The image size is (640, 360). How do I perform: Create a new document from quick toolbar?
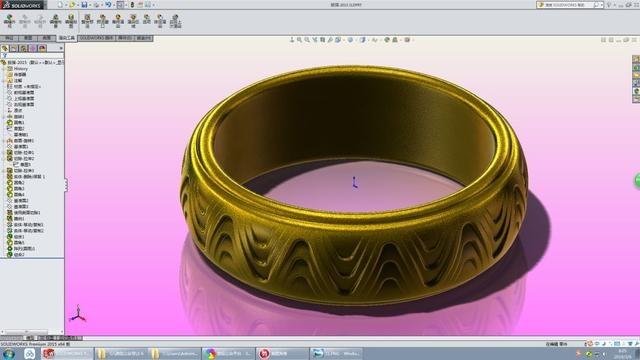60,5
